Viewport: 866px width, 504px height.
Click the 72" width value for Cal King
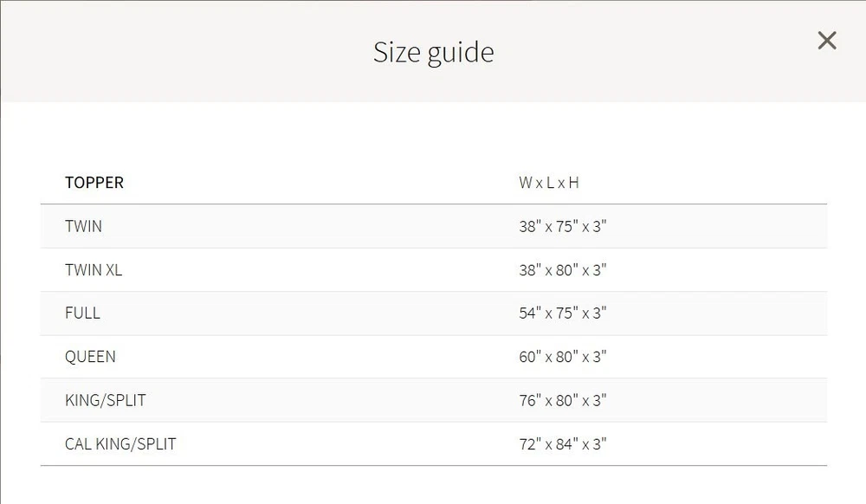pos(530,444)
